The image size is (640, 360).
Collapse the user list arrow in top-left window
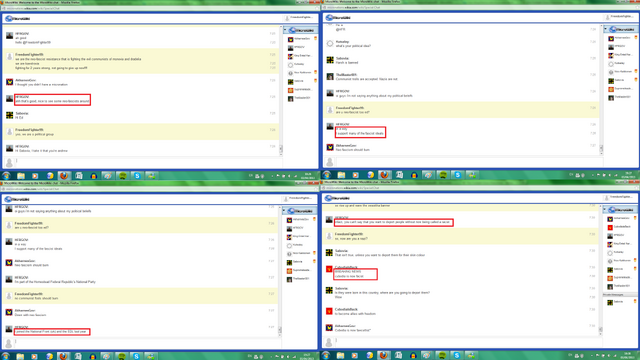pos(285,30)
